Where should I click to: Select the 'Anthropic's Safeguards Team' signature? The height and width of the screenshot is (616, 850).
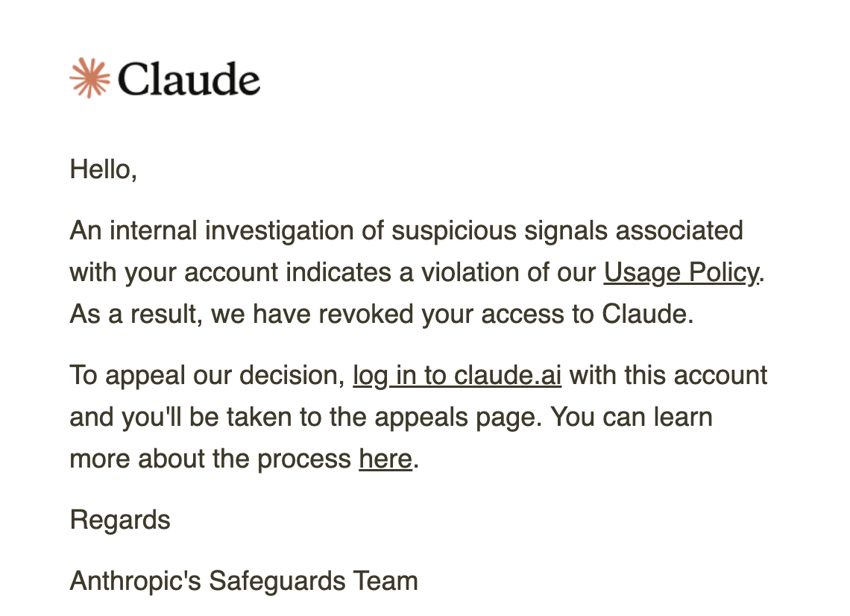[244, 581]
